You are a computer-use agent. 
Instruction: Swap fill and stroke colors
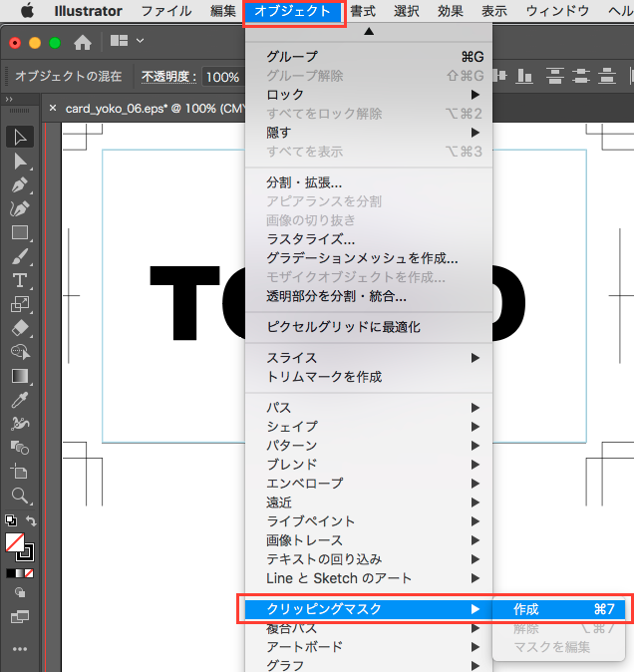pos(32,520)
